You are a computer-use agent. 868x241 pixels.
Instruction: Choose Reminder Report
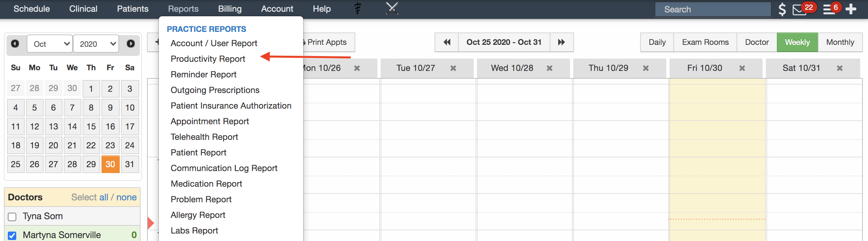pos(203,74)
